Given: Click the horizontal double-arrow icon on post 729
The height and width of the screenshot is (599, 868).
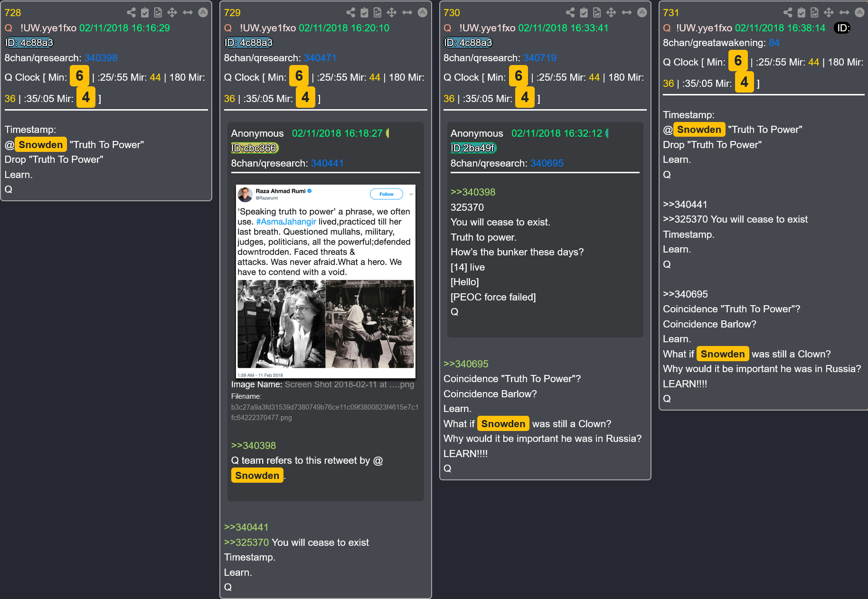Looking at the screenshot, I should click(407, 13).
